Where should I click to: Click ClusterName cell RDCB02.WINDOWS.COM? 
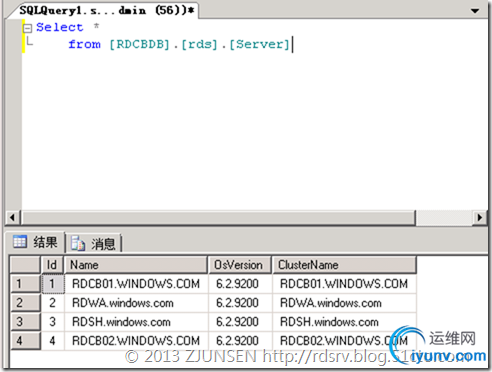(x=344, y=341)
